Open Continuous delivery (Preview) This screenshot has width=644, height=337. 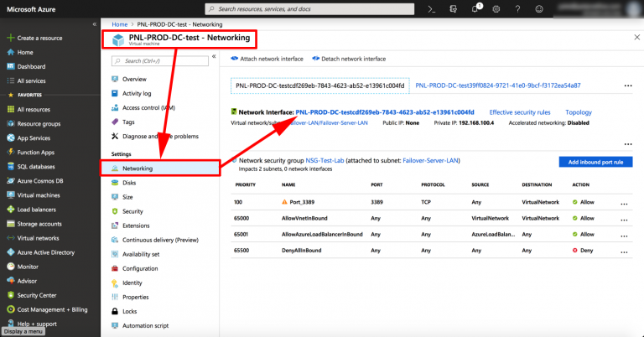pos(159,240)
